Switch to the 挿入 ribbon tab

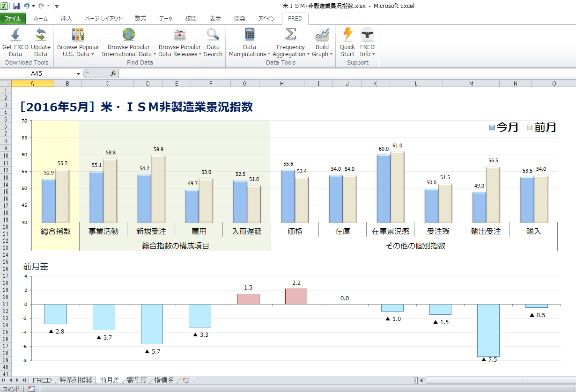tap(66, 19)
